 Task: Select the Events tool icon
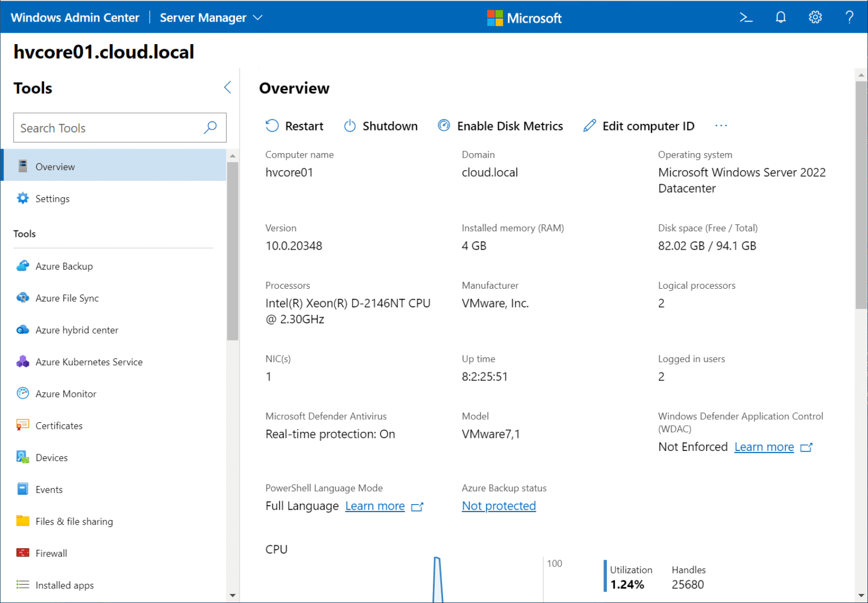[x=23, y=489]
